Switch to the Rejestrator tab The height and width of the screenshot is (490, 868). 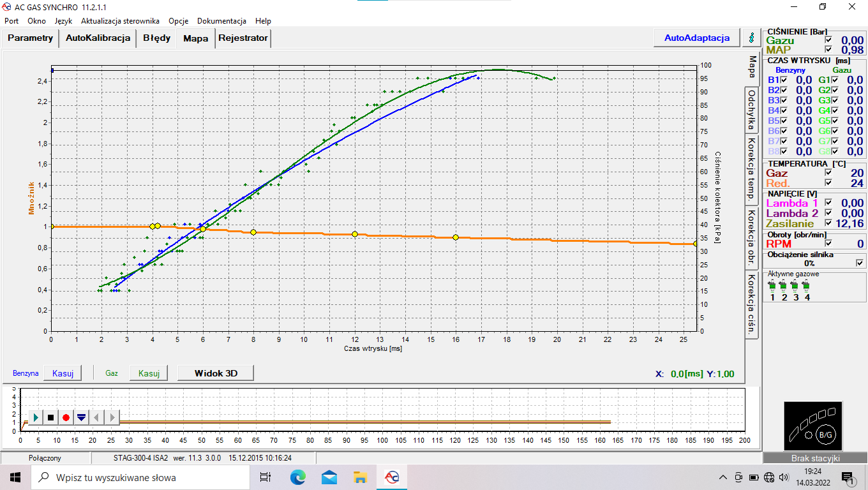click(x=243, y=38)
